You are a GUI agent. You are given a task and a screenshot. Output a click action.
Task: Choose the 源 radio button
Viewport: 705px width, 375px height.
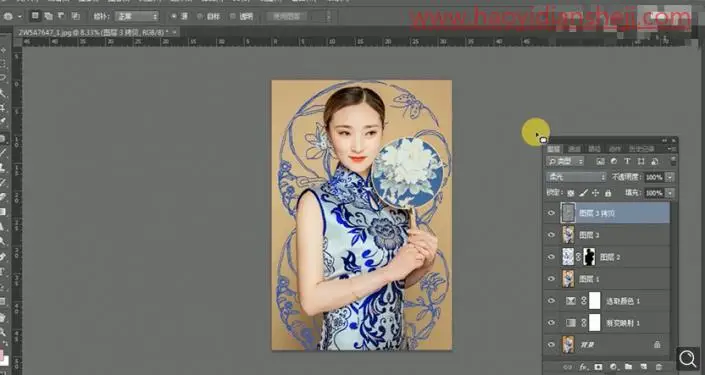(x=174, y=17)
